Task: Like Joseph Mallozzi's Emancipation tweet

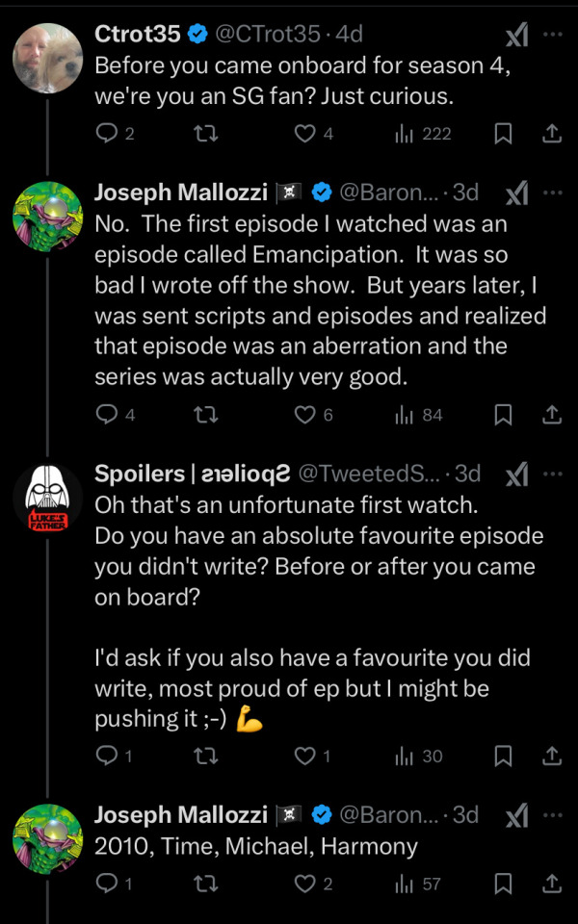Action: [305, 415]
